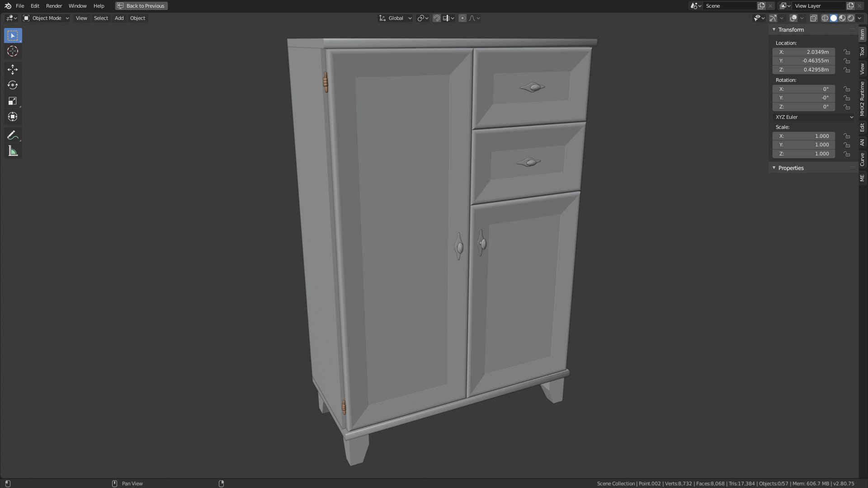Toggle proportional editing
Screen dimensions: 868x488
tap(462, 18)
